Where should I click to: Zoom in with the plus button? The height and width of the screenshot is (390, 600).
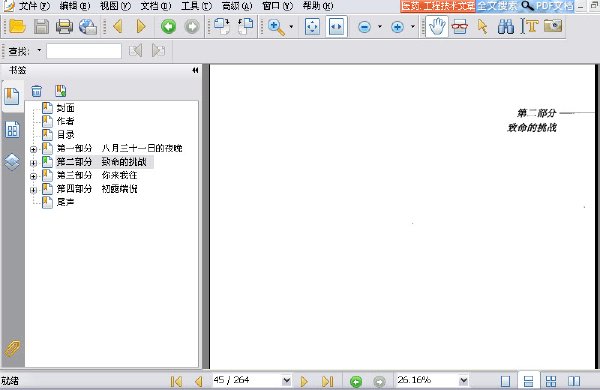coord(397,27)
